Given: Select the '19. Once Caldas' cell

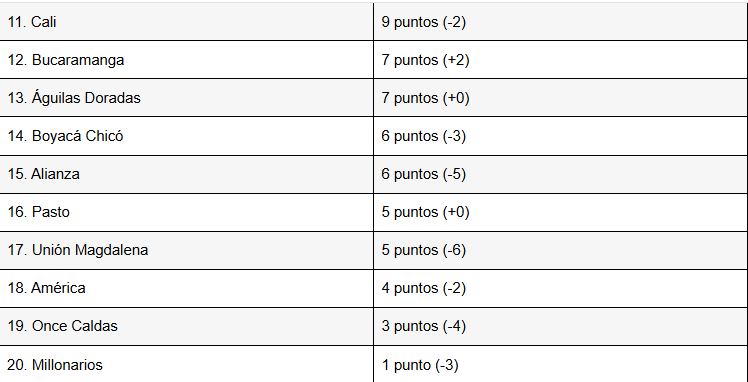Looking at the screenshot, I should 187,327.
